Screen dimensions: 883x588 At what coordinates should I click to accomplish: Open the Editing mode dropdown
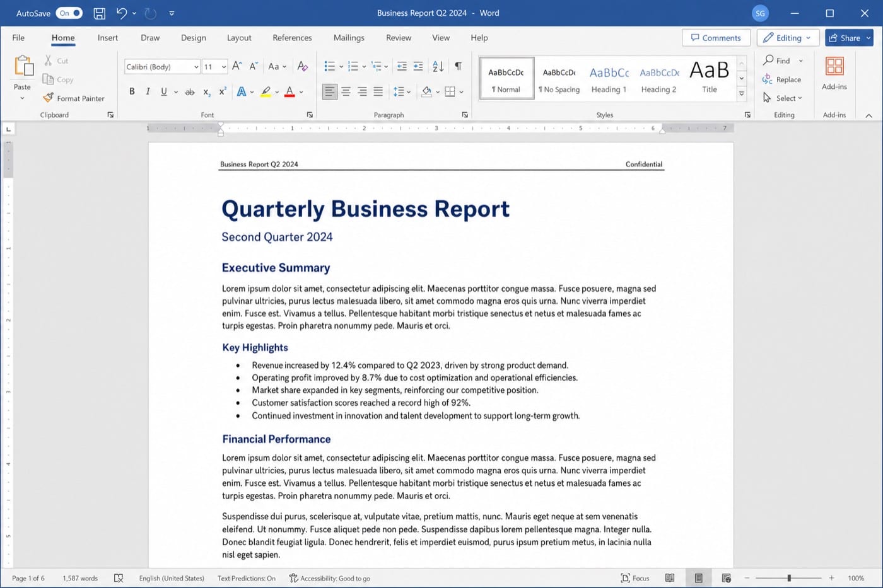[x=788, y=38]
